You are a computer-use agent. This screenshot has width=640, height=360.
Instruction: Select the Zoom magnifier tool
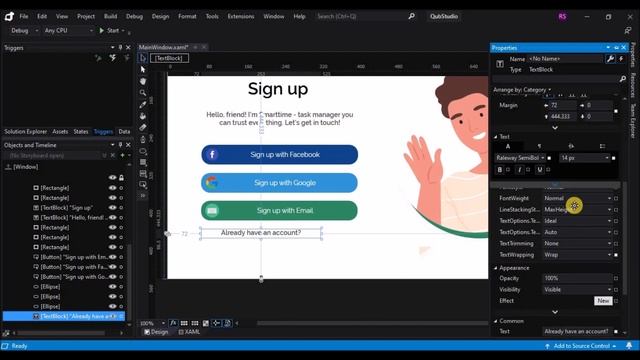click(142, 93)
